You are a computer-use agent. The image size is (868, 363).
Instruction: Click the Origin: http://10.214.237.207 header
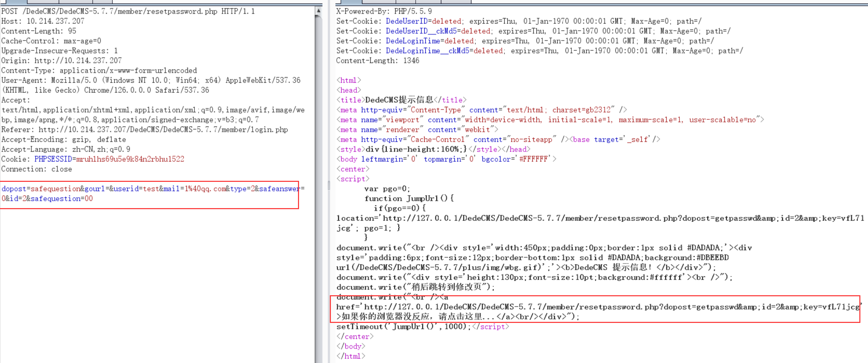click(x=62, y=60)
